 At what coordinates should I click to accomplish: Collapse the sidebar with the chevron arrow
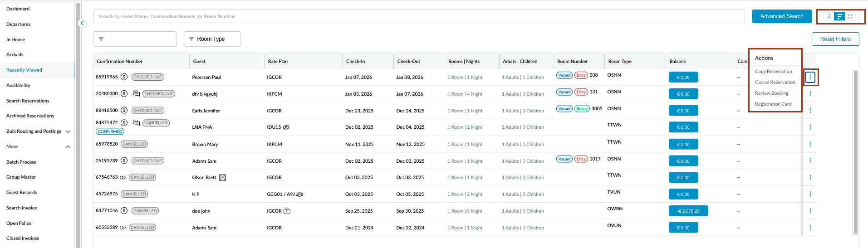(82, 23)
